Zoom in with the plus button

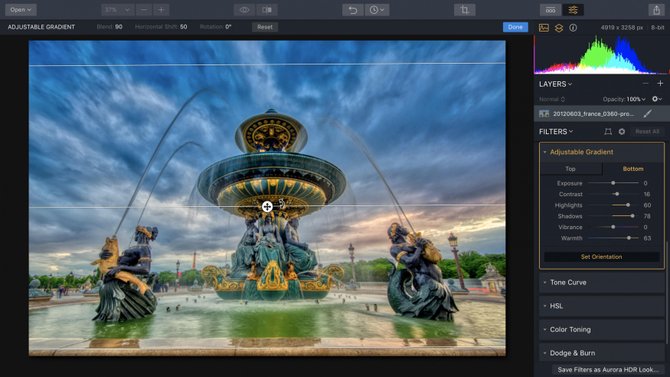[x=161, y=10]
